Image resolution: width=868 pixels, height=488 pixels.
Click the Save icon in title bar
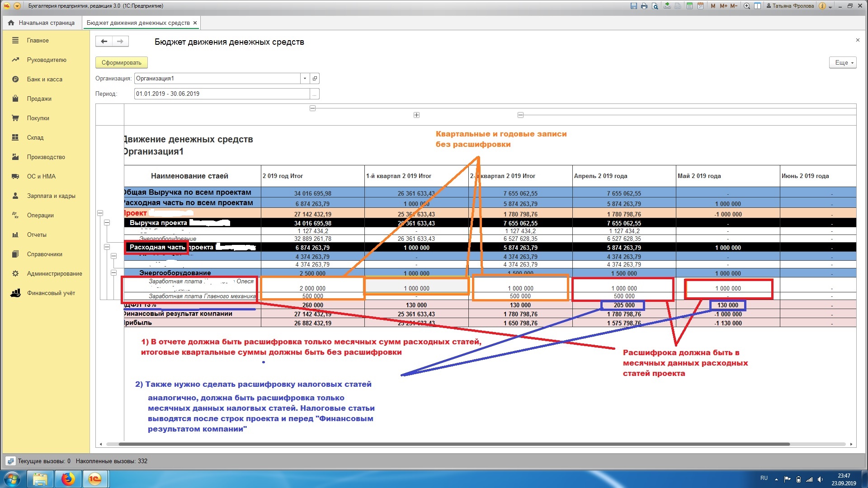point(633,6)
